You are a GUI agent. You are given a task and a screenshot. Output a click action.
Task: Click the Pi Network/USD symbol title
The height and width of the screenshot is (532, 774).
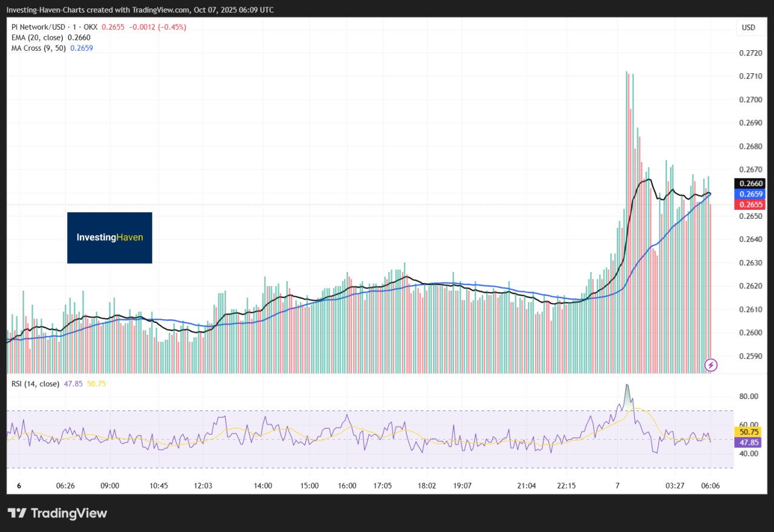pos(41,27)
